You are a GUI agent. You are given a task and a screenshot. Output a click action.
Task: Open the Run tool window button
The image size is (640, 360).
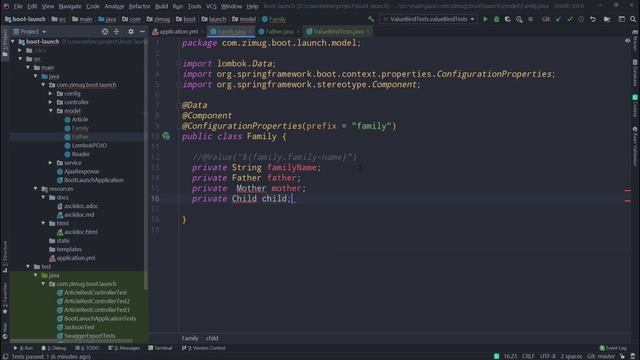(x=23, y=348)
